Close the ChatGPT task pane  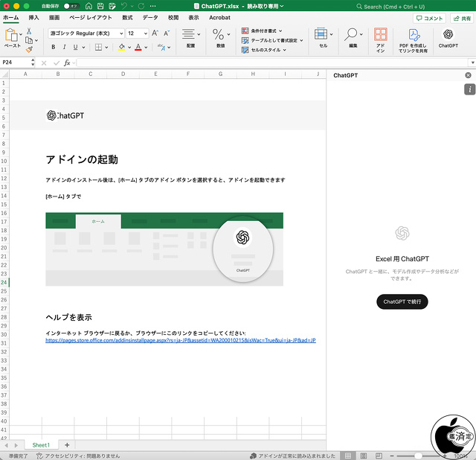(x=468, y=75)
